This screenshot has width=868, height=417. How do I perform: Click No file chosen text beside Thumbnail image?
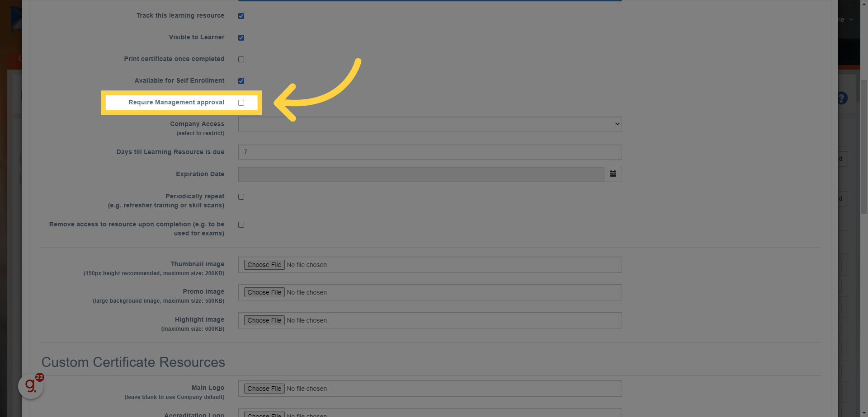[307, 265]
